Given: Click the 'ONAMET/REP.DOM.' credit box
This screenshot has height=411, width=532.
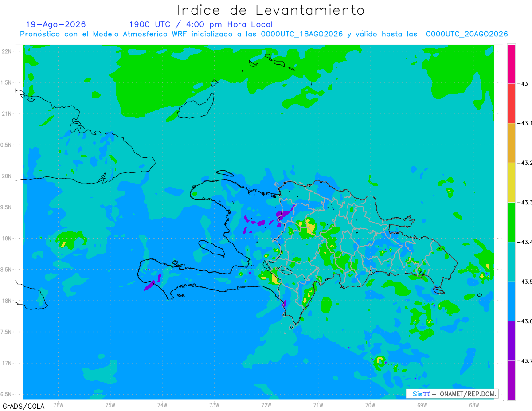Looking at the screenshot, I should coord(452,394).
